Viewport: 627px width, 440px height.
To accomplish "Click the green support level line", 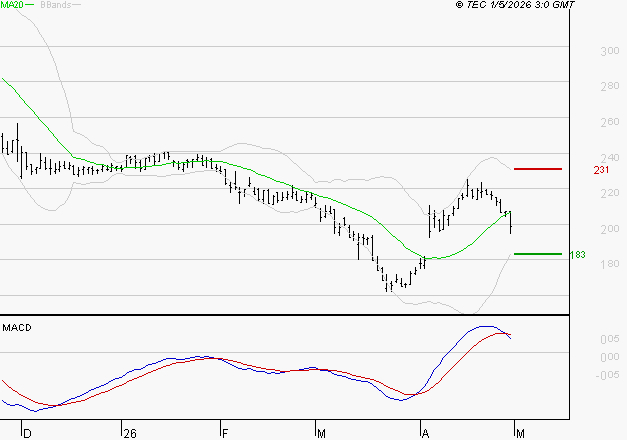I will click(538, 254).
